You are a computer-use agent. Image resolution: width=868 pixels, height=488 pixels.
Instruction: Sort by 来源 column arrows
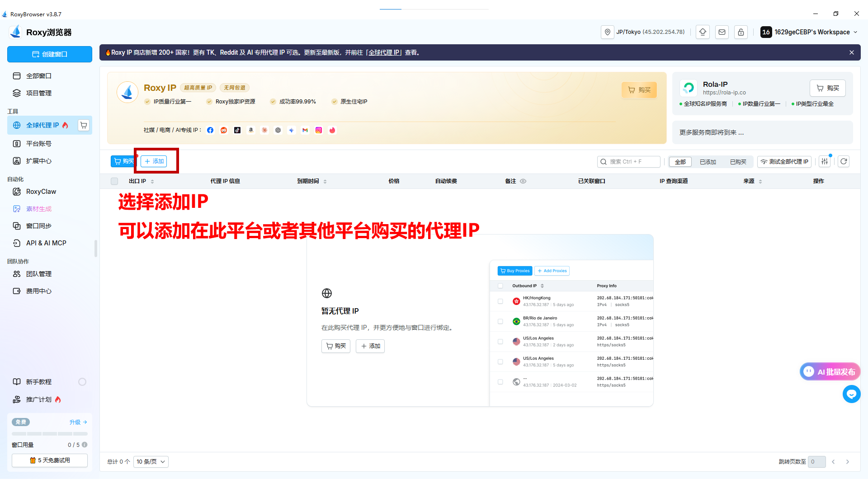pos(760,182)
